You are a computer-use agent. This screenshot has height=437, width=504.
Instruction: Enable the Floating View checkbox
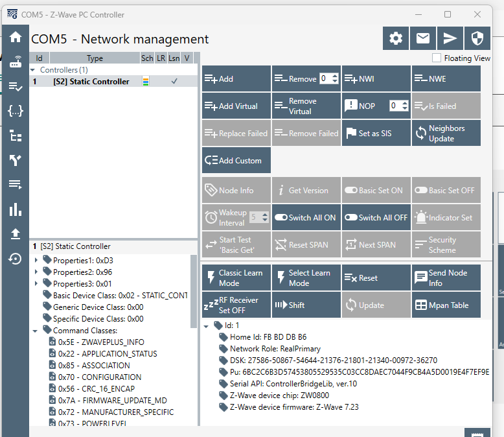[x=437, y=58]
